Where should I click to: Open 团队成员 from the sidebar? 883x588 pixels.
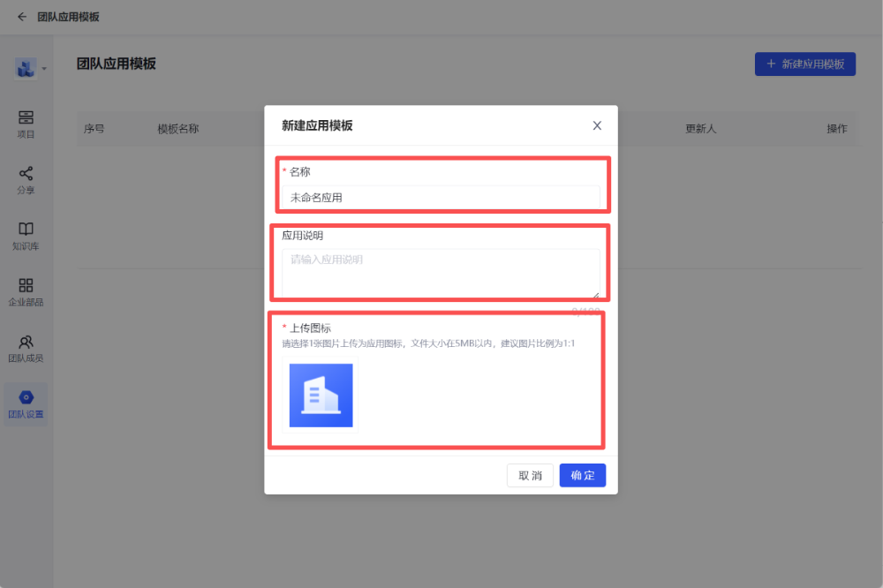(26, 349)
